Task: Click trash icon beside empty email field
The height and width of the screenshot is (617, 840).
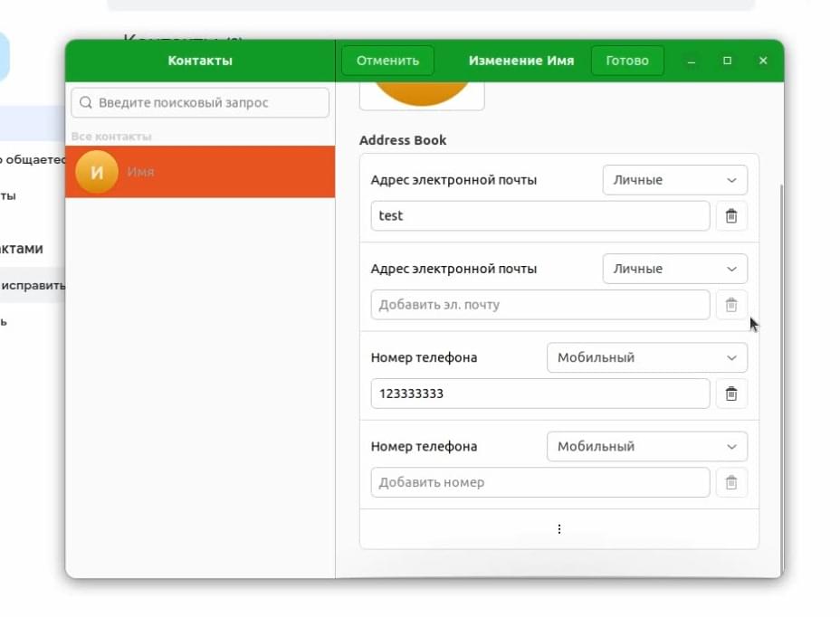Action: click(731, 305)
